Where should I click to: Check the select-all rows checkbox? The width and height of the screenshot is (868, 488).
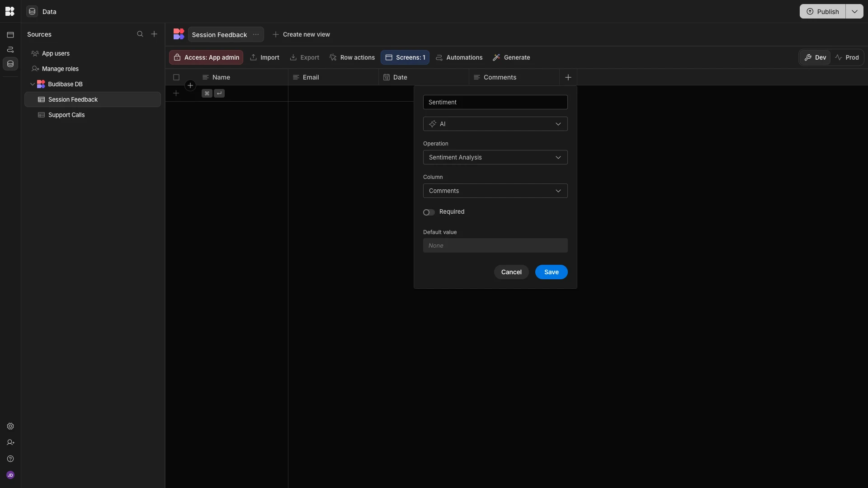(x=176, y=77)
